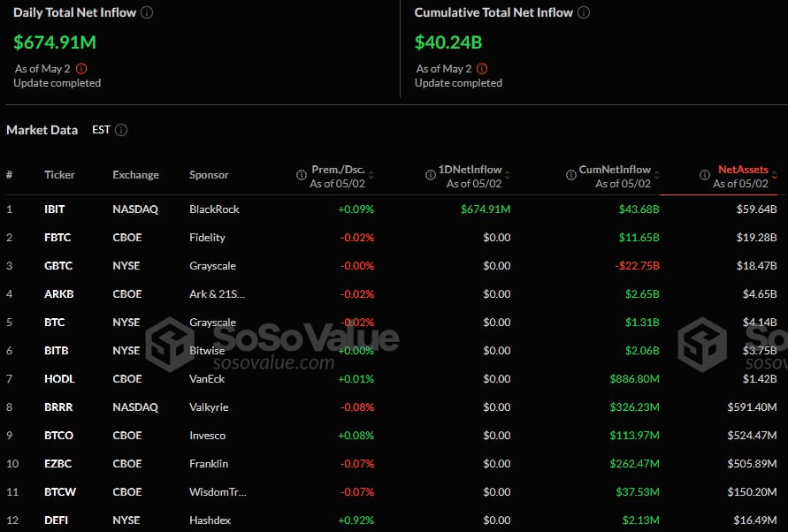Click the WisdomTr... sponsor cell
788x532 pixels.
point(218,492)
